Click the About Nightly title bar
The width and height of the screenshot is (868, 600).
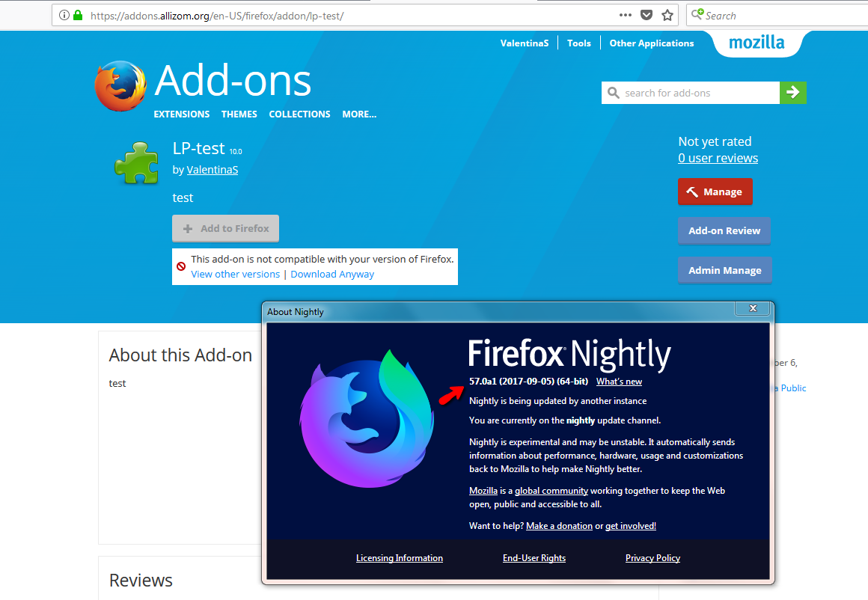[x=498, y=312]
